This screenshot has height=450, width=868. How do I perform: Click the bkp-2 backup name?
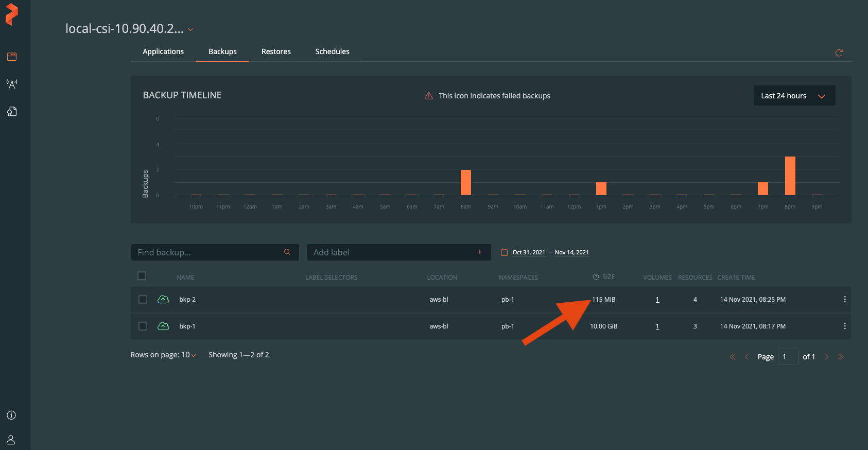coord(187,300)
